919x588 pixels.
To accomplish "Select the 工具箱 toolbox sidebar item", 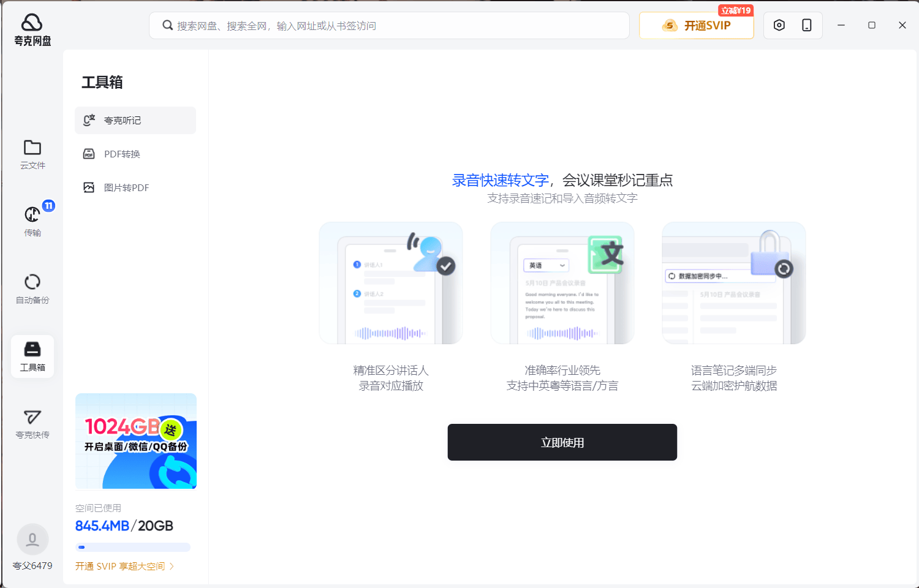I will click(x=32, y=356).
